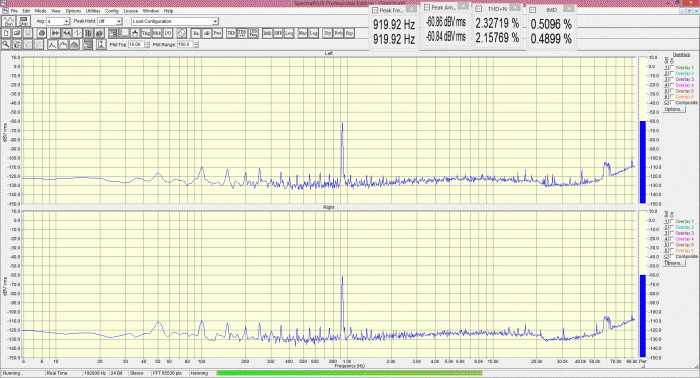Open the Utilities menu
Viewport: 700px width, 378px height.
(x=93, y=11)
